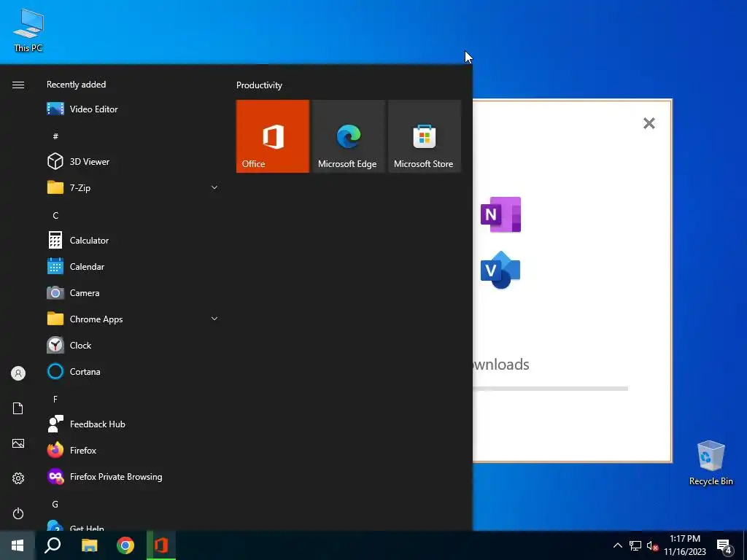Launch the Camera app

tap(133, 293)
